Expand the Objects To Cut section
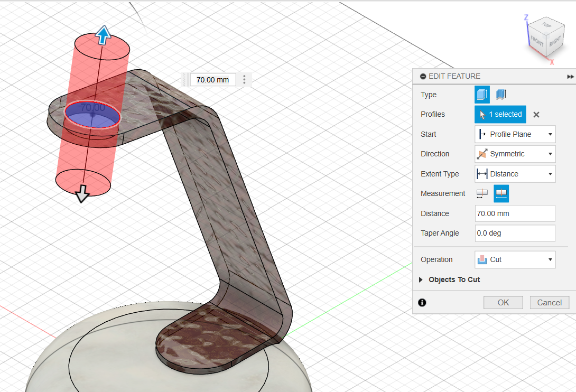Viewport: 576px width, 392px height. pos(421,279)
